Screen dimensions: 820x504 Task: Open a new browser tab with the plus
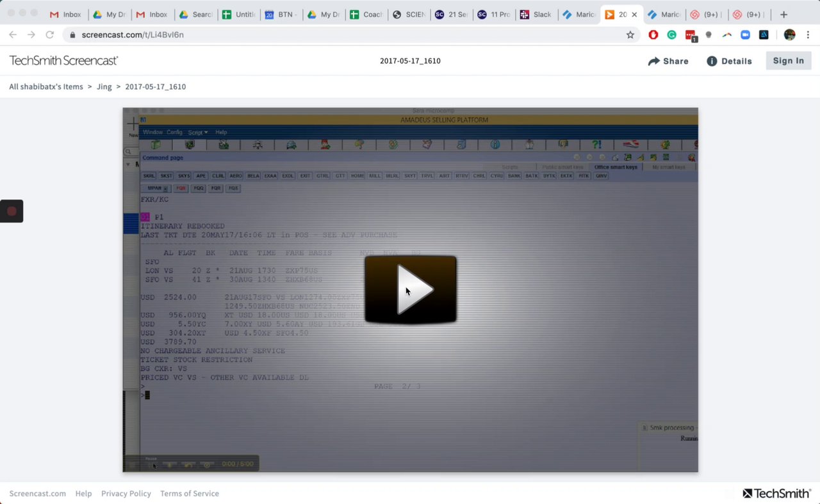pyautogui.click(x=783, y=14)
